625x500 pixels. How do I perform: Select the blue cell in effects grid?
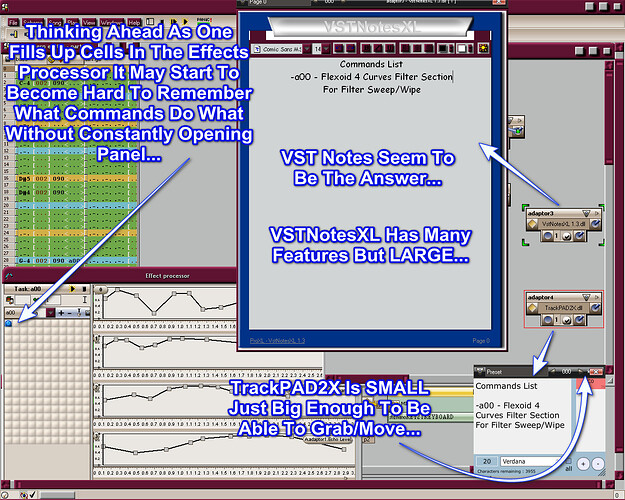8,323
